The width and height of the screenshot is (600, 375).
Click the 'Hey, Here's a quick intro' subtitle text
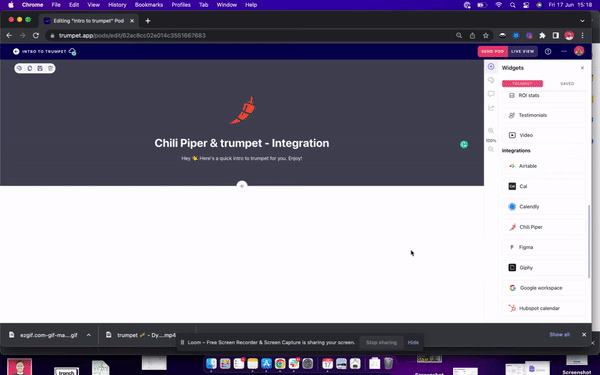pyautogui.click(x=242, y=158)
